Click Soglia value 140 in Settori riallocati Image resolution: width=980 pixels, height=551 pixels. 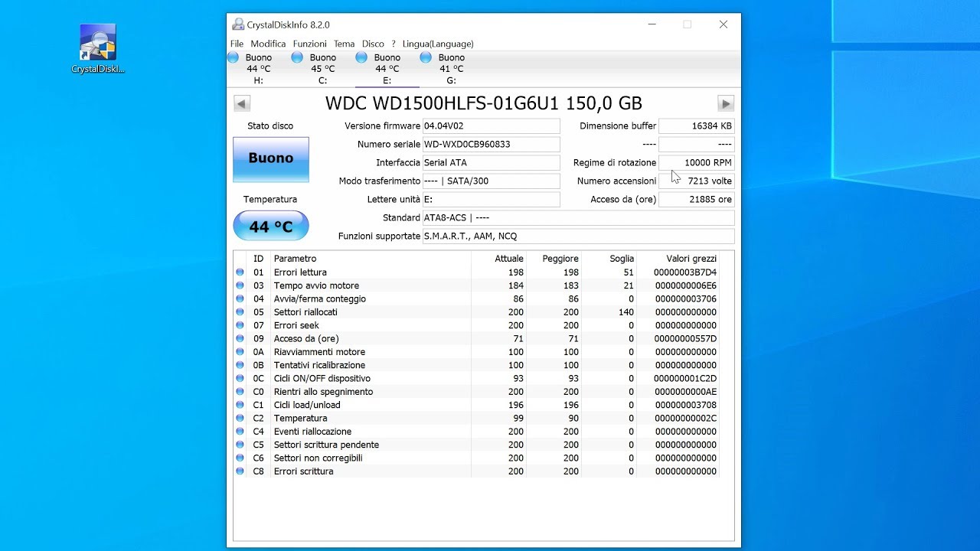pos(626,312)
